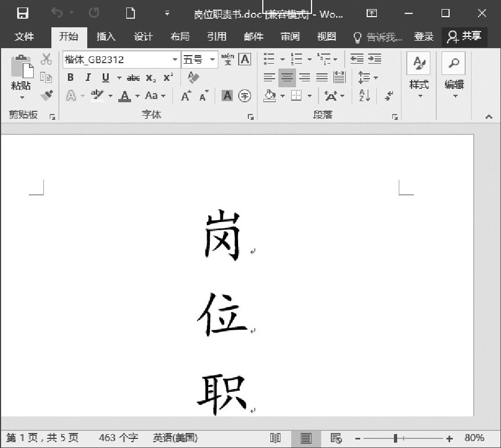Select the Format Painter brush

[x=47, y=95]
